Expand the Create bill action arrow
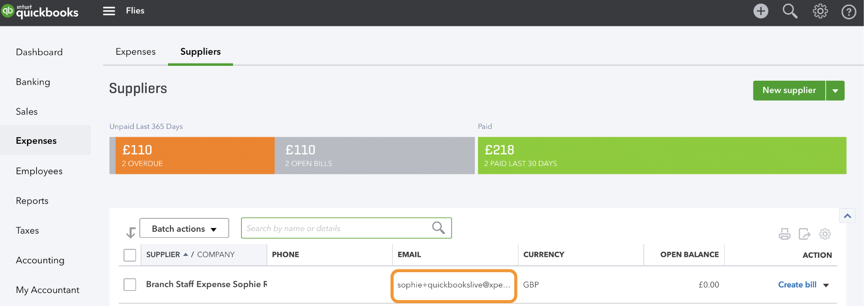Viewport: 868px width, 306px height. click(x=826, y=285)
